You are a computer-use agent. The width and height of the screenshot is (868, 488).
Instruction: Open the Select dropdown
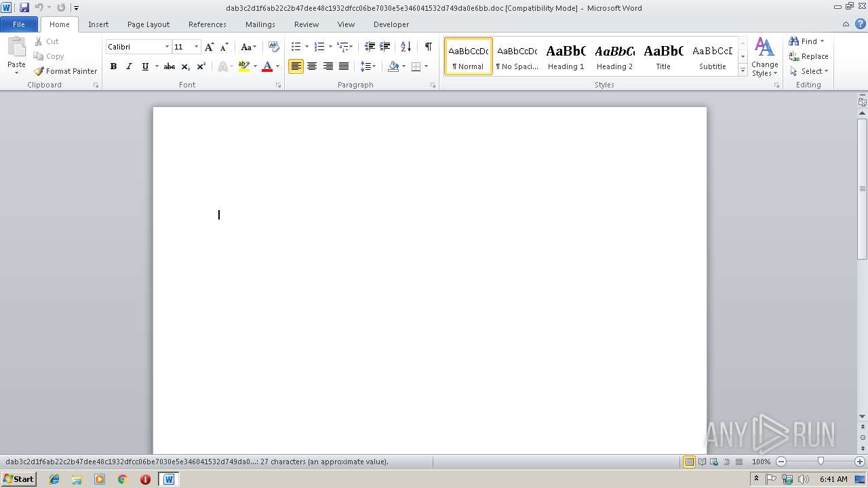[x=809, y=71]
